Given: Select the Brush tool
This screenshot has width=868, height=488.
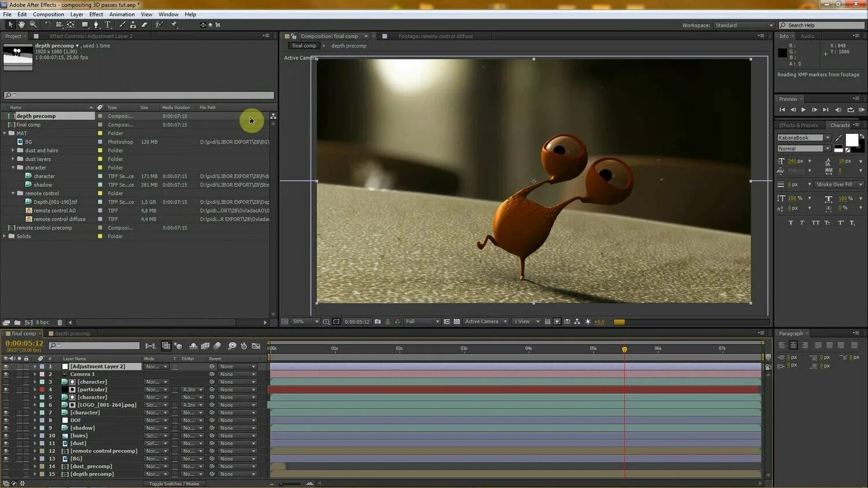Looking at the screenshot, I should click(x=122, y=25).
